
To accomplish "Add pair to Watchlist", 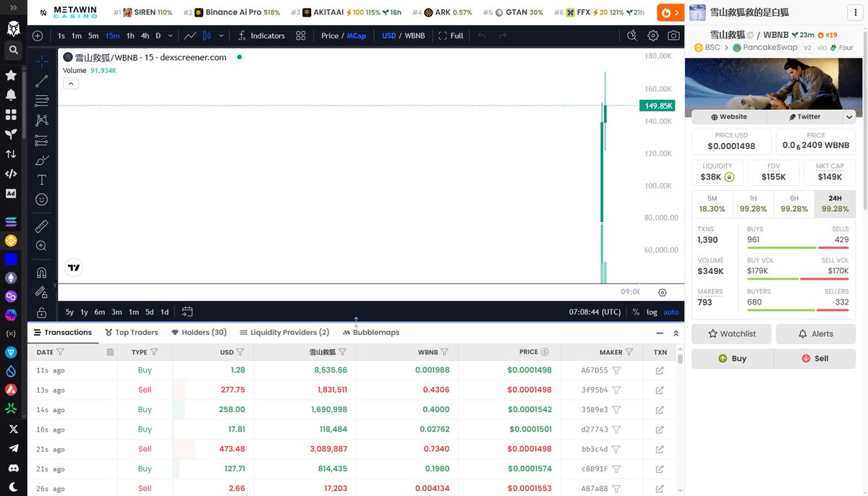I will pos(731,334).
